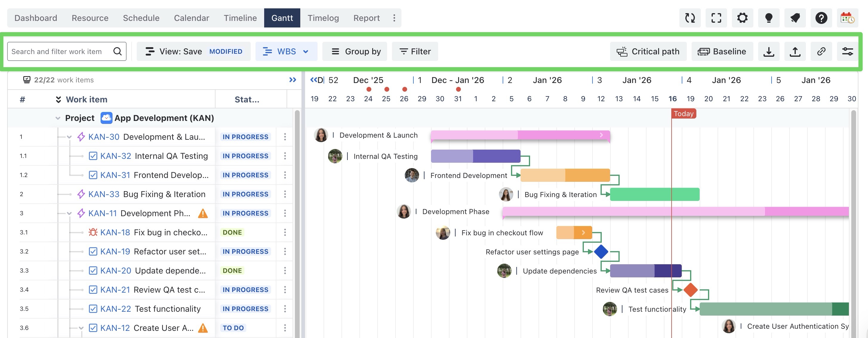868x338 pixels.
Task: Open display options sliders icon
Action: pos(847,52)
